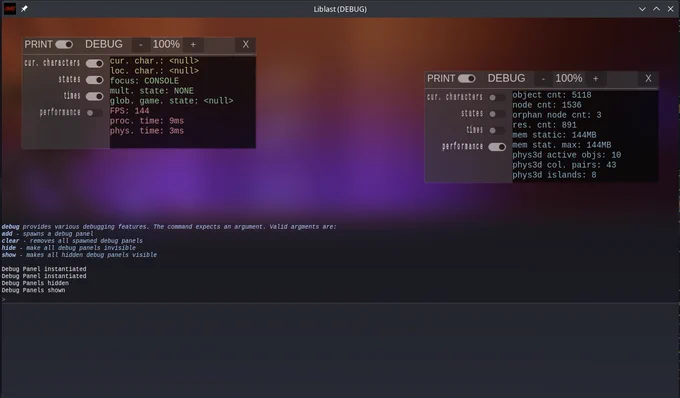This screenshot has height=398, width=680.
Task: Click 'object cnt: 5118' line
Action: 552,95
